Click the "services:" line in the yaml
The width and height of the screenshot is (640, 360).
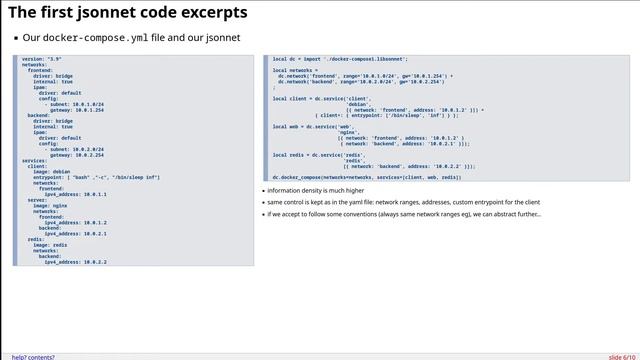[x=34, y=161]
